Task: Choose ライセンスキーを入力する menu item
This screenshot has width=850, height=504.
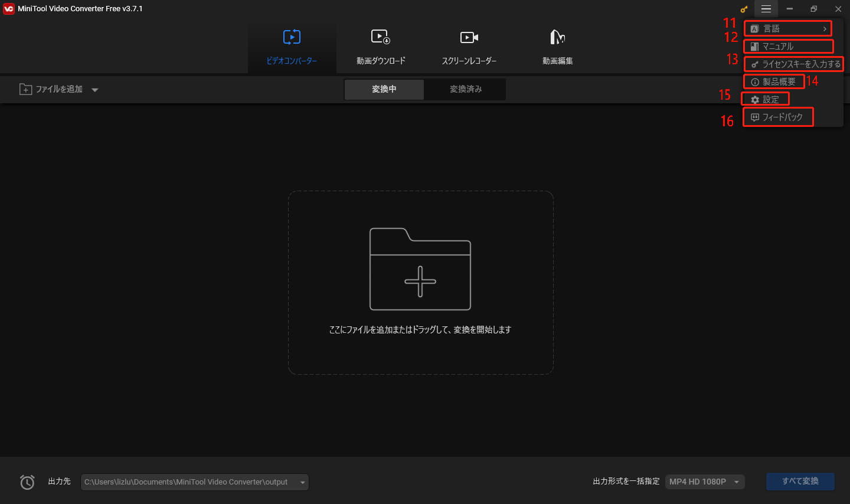Action: [794, 64]
